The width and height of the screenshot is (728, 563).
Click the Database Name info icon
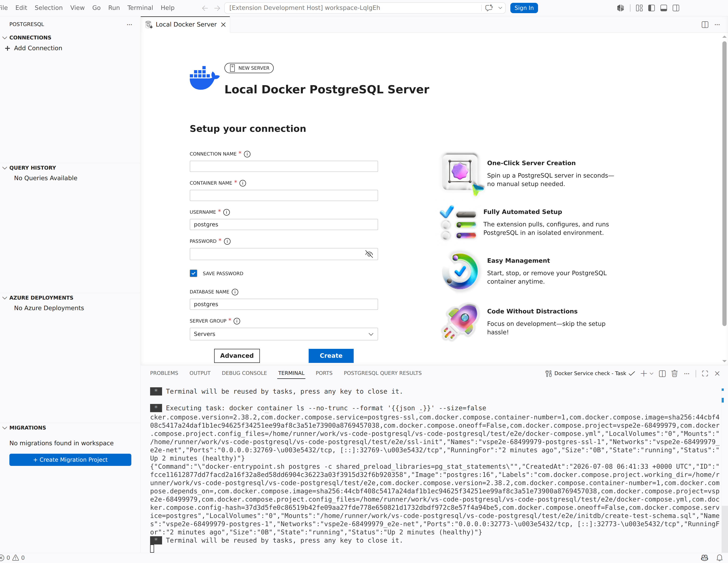pyautogui.click(x=235, y=292)
